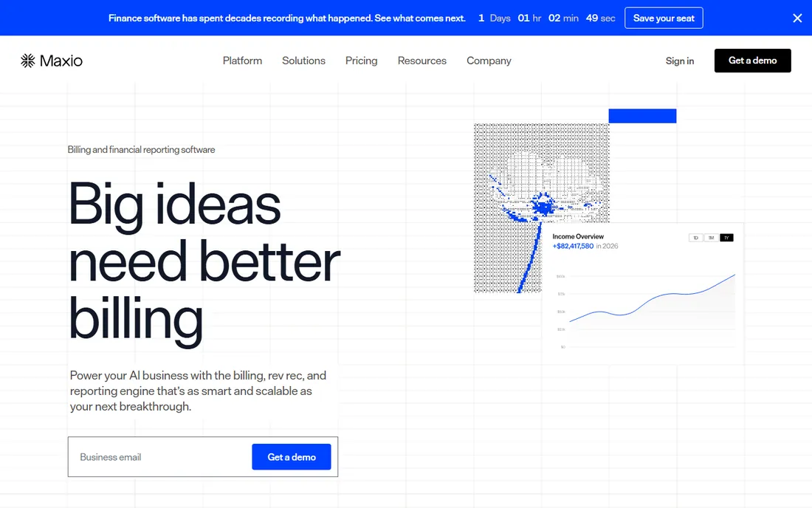Click Billing and financial reporting software text
Viewport: 812px width, 508px height.
(141, 150)
